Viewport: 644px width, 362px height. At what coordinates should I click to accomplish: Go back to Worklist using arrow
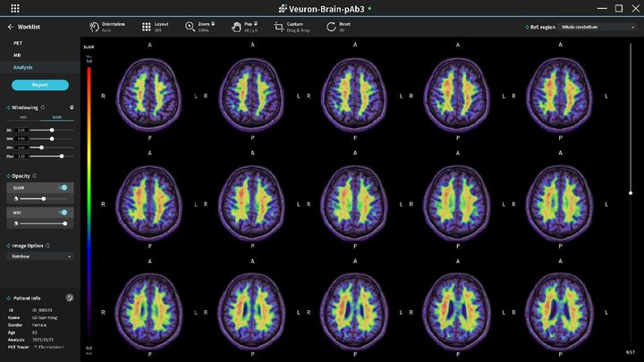[11, 27]
